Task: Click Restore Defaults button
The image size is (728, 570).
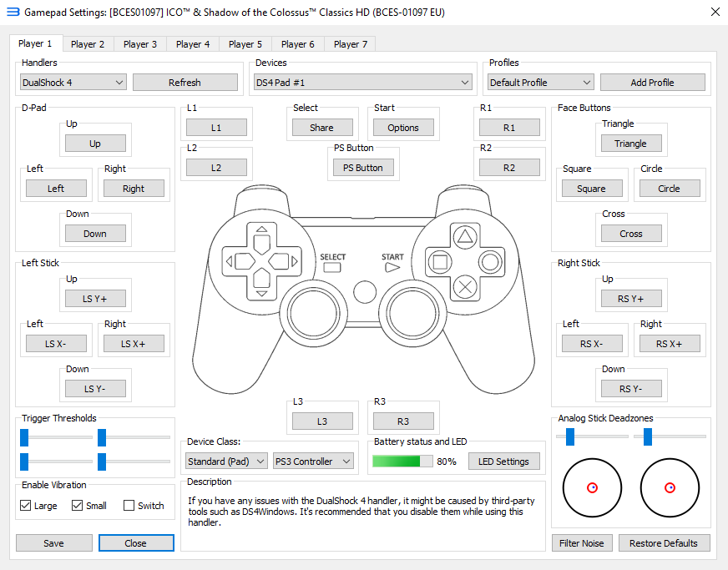Action: [x=664, y=543]
